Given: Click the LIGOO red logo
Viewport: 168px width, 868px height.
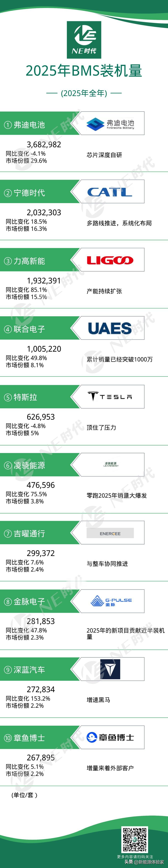Looking at the screenshot, I should pos(110,260).
